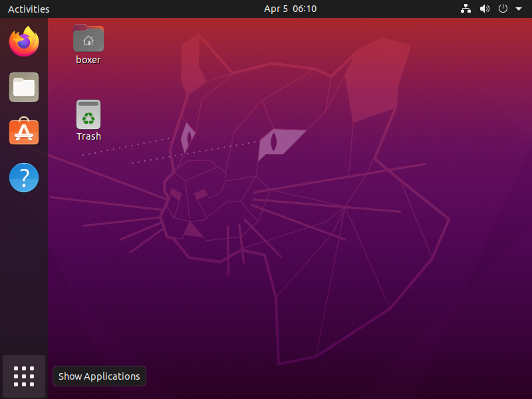Screen dimensions: 532x399
Task: Click the volume speaker icon in top bar
Action: [x=485, y=9]
